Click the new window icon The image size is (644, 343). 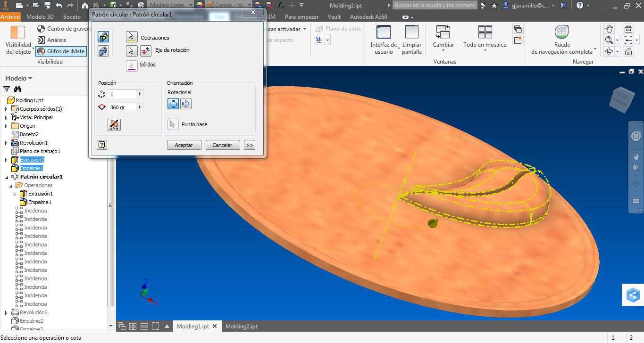(518, 41)
